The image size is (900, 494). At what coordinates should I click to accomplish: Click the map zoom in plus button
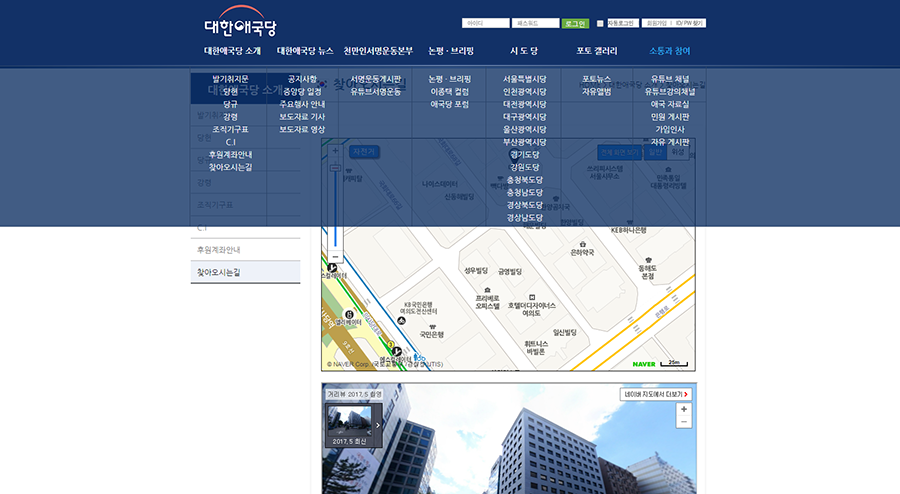coord(335,152)
